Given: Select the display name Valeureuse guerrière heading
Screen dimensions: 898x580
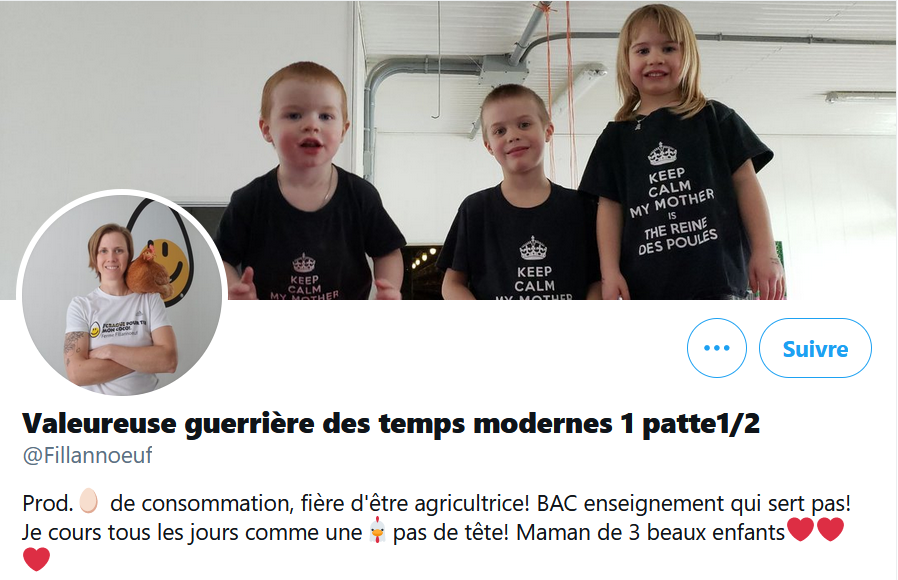Looking at the screenshot, I should (391, 424).
